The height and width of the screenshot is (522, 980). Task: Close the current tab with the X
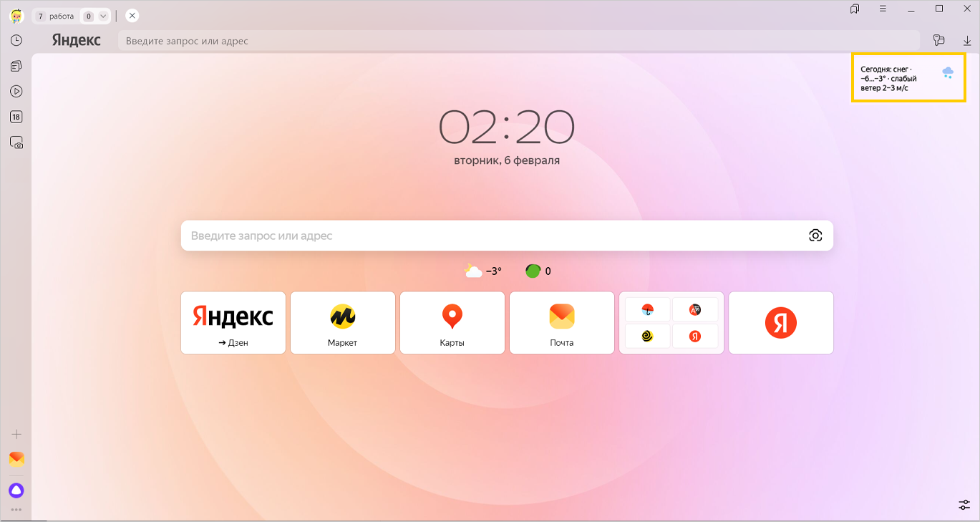point(132,16)
